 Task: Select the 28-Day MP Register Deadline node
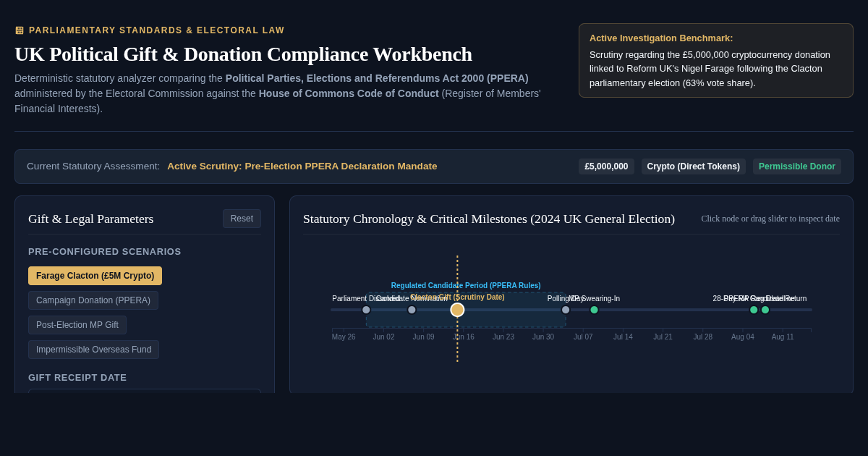(754, 310)
